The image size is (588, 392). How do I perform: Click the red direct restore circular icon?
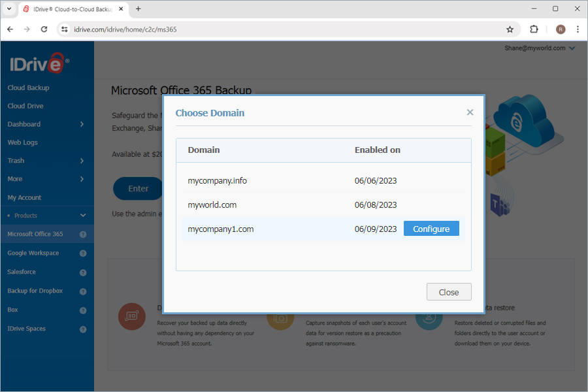click(132, 316)
